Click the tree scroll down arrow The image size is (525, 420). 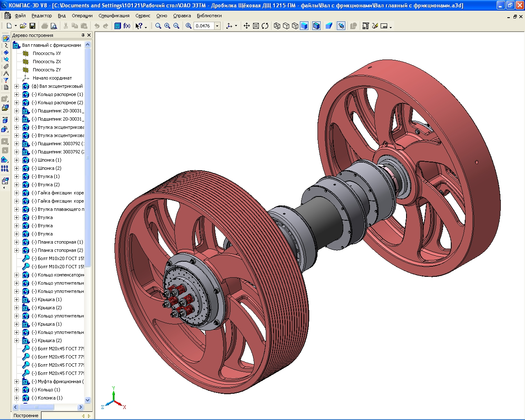pyautogui.click(x=87, y=400)
